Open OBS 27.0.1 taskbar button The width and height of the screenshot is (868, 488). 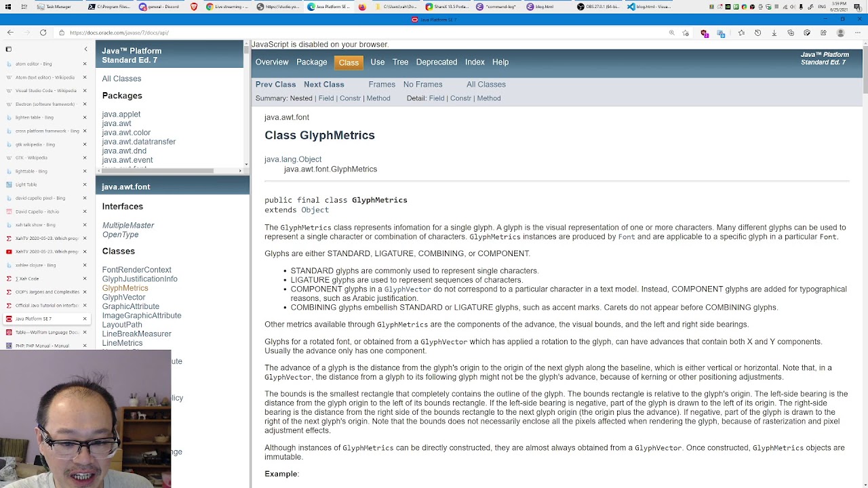599,7
